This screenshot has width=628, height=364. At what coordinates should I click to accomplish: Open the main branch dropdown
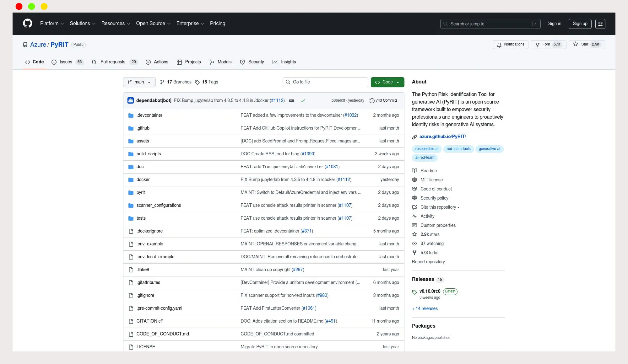139,82
